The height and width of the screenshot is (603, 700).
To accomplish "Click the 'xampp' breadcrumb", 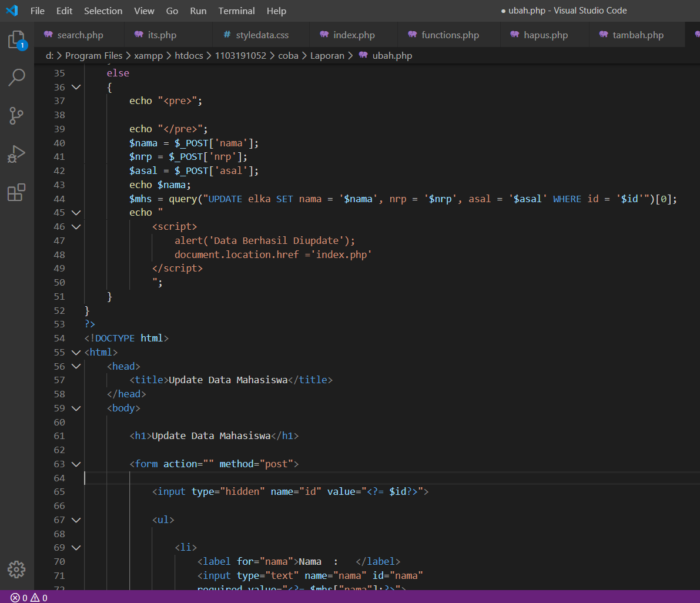I will (x=148, y=55).
